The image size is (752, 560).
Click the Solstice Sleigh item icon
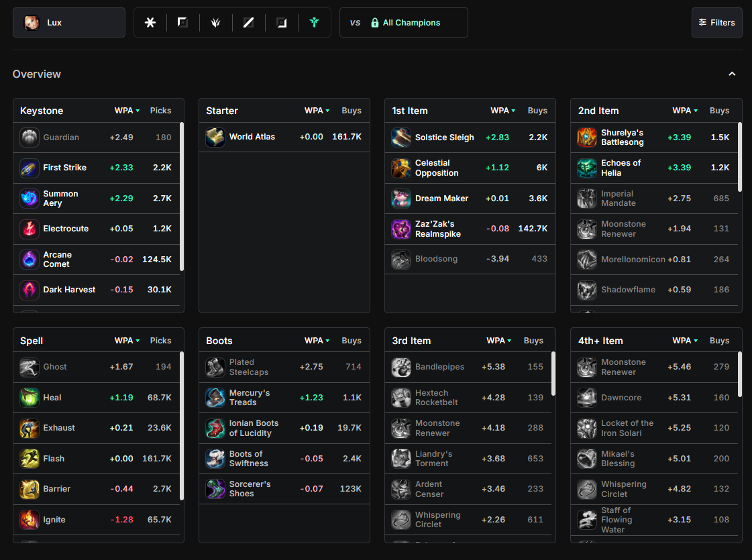tap(401, 137)
